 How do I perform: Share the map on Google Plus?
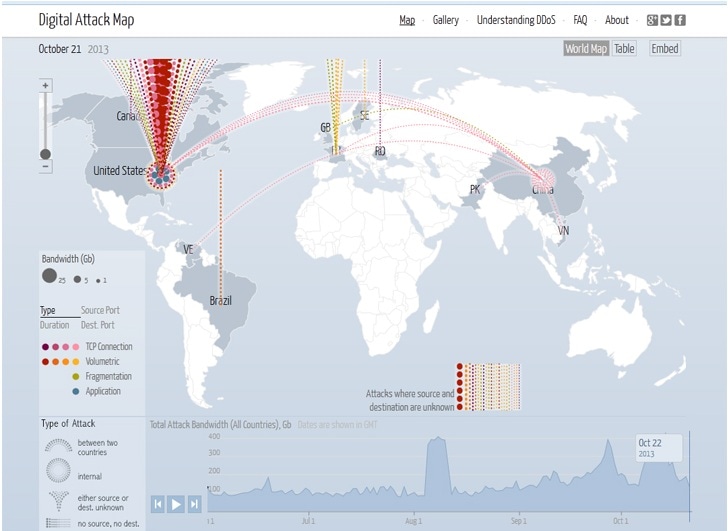(652, 20)
